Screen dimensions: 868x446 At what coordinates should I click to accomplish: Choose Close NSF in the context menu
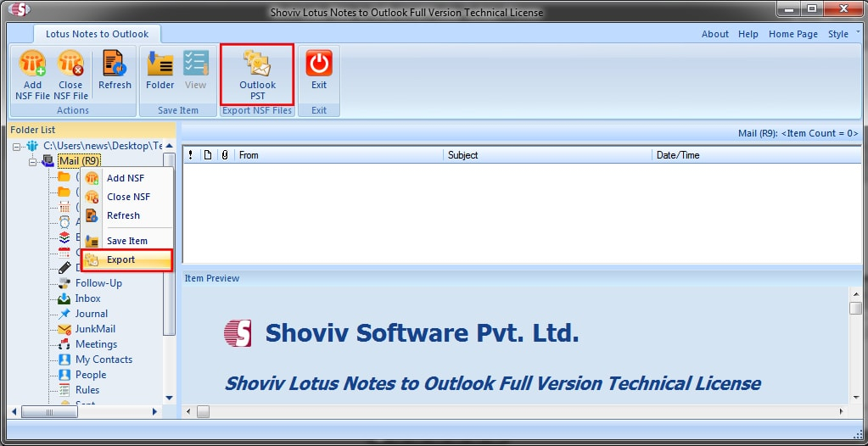128,197
